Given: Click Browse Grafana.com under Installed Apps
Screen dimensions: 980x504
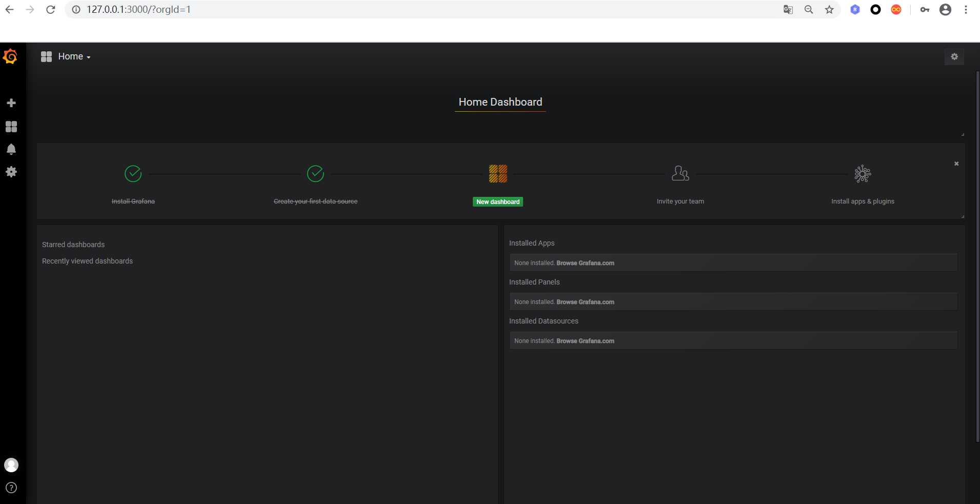Looking at the screenshot, I should [x=585, y=263].
